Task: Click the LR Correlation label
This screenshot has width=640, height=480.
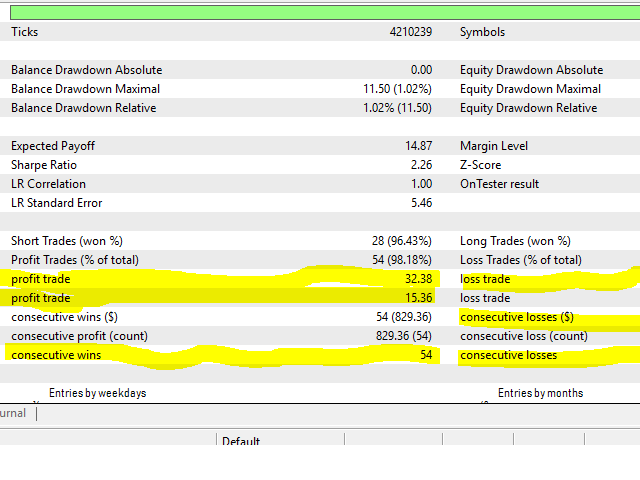Action: point(48,184)
